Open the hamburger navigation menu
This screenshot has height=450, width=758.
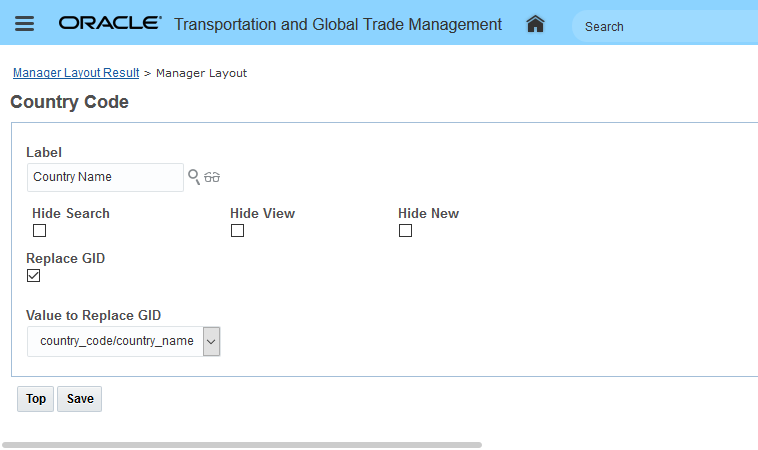24,24
